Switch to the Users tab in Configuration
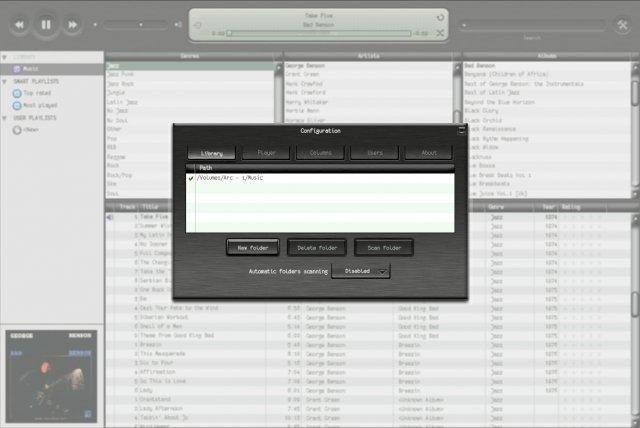 click(x=375, y=153)
